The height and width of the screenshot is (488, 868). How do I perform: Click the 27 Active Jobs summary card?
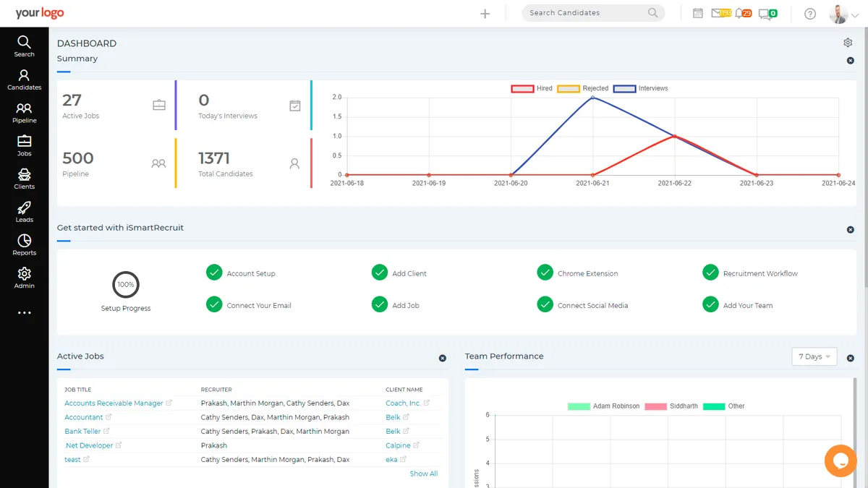(x=116, y=106)
